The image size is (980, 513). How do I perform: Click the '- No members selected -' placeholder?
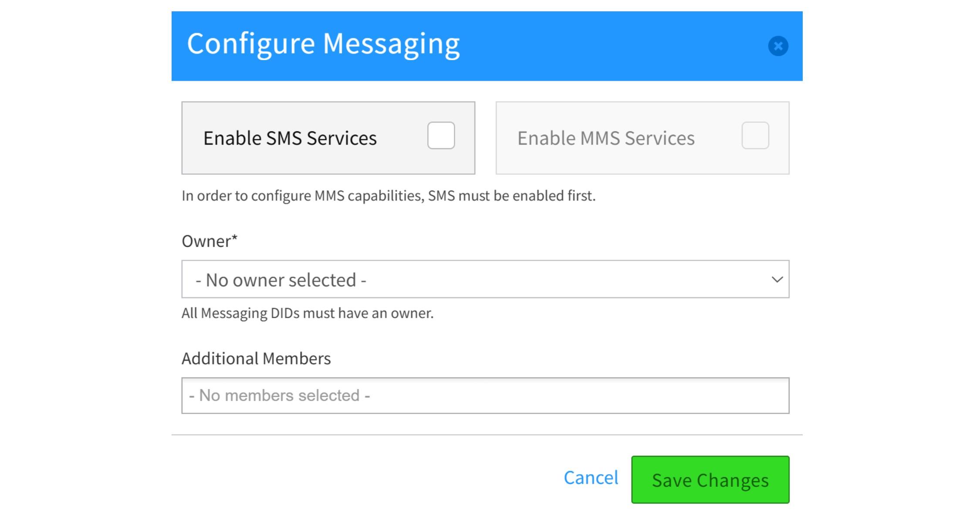(280, 396)
